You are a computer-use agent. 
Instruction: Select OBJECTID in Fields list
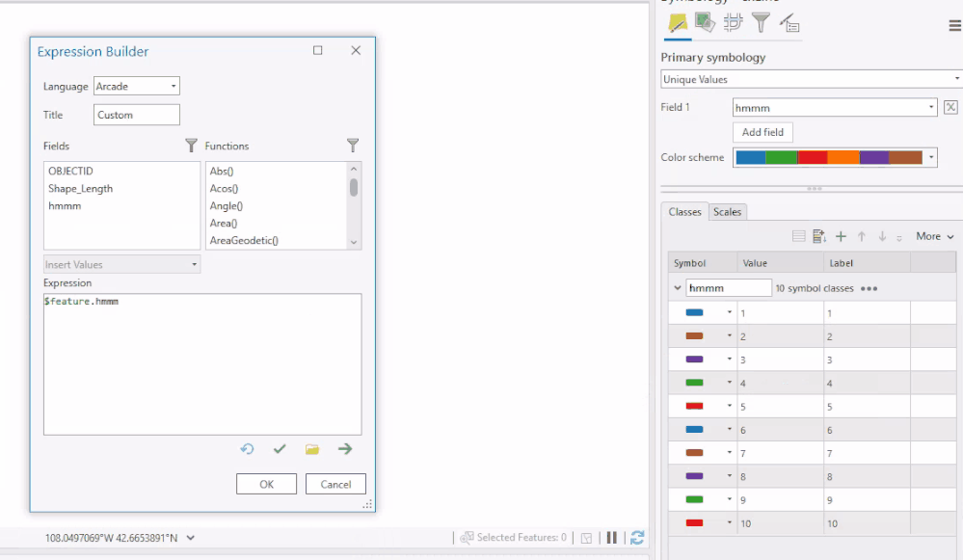click(70, 172)
